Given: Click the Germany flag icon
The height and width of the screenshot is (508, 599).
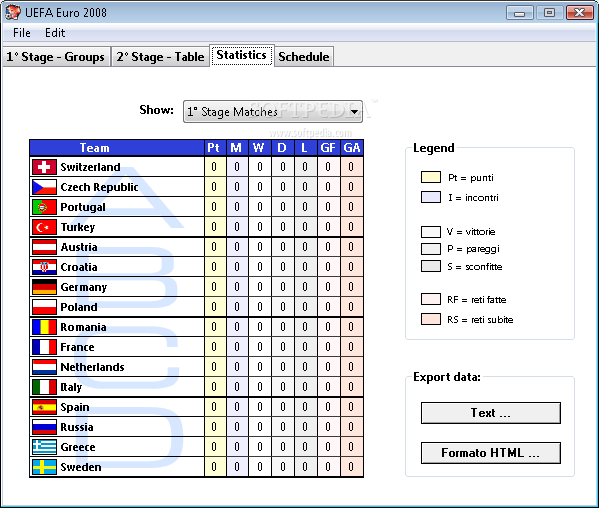Looking at the screenshot, I should tap(44, 287).
